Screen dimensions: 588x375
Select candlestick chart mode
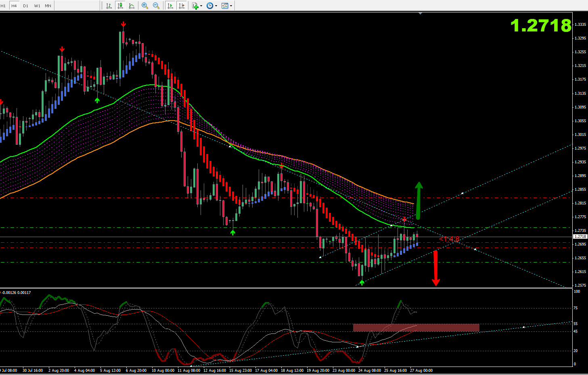pyautogui.click(x=120, y=6)
